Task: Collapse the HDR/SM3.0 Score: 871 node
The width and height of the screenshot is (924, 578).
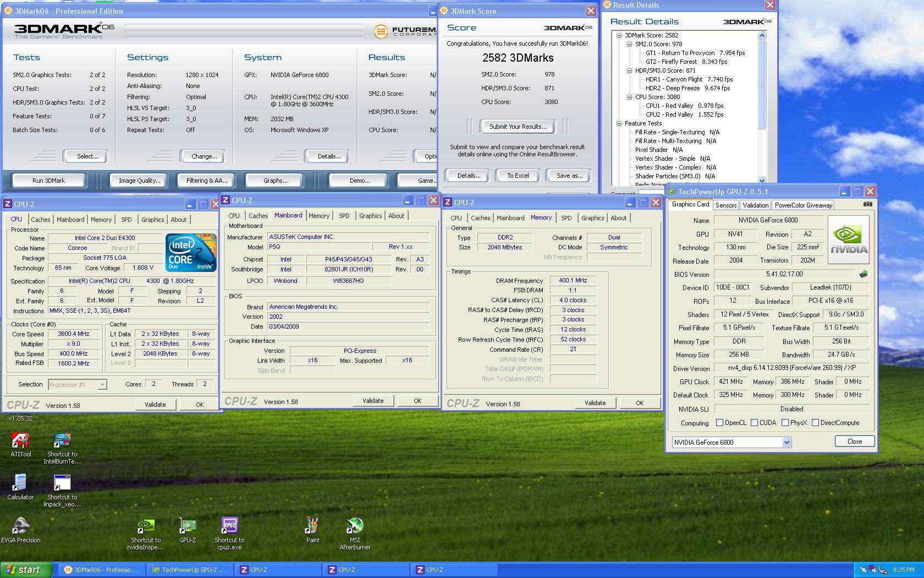Action: (630, 70)
